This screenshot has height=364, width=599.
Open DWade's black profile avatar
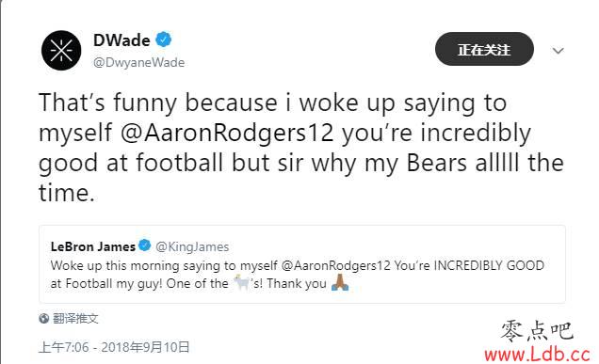point(61,51)
